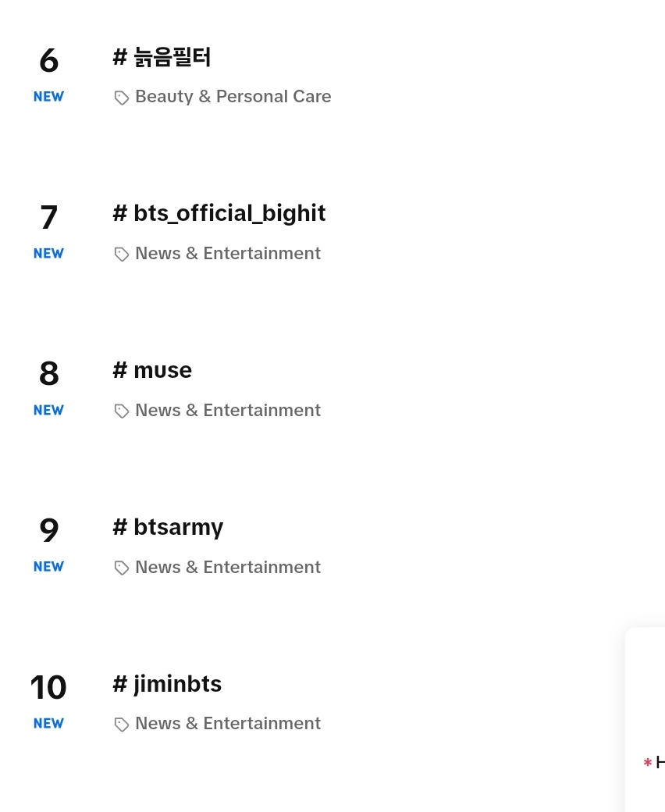This screenshot has width=665, height=812.
Task: Click the tag icon under bts_official_bighit
Action: (x=122, y=255)
